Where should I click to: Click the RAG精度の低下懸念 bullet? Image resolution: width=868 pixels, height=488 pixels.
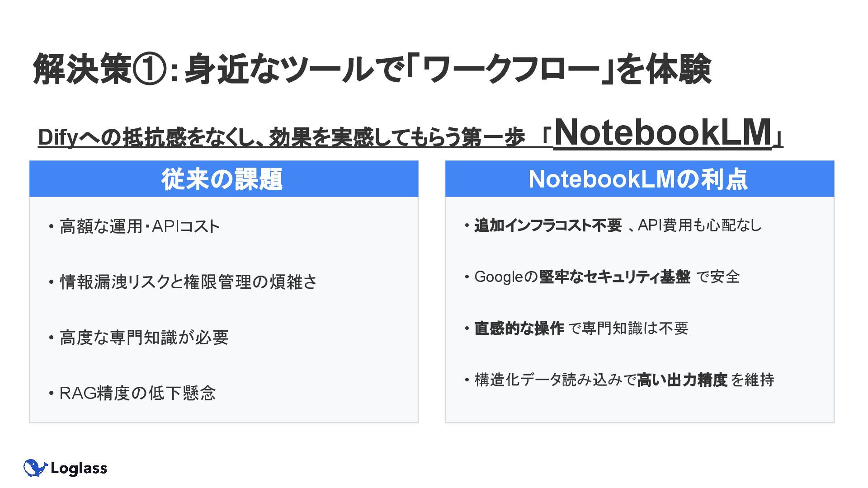(x=137, y=393)
